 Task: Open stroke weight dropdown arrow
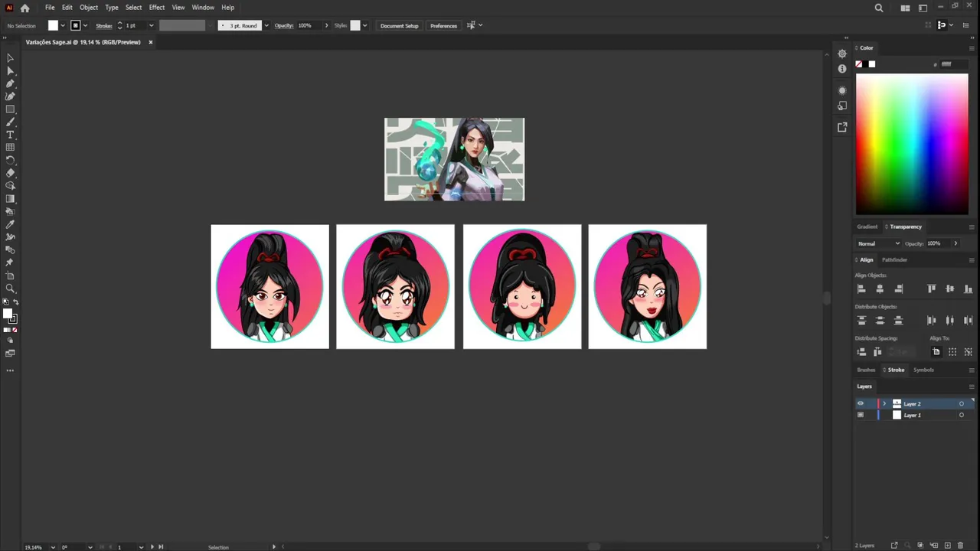tap(151, 25)
